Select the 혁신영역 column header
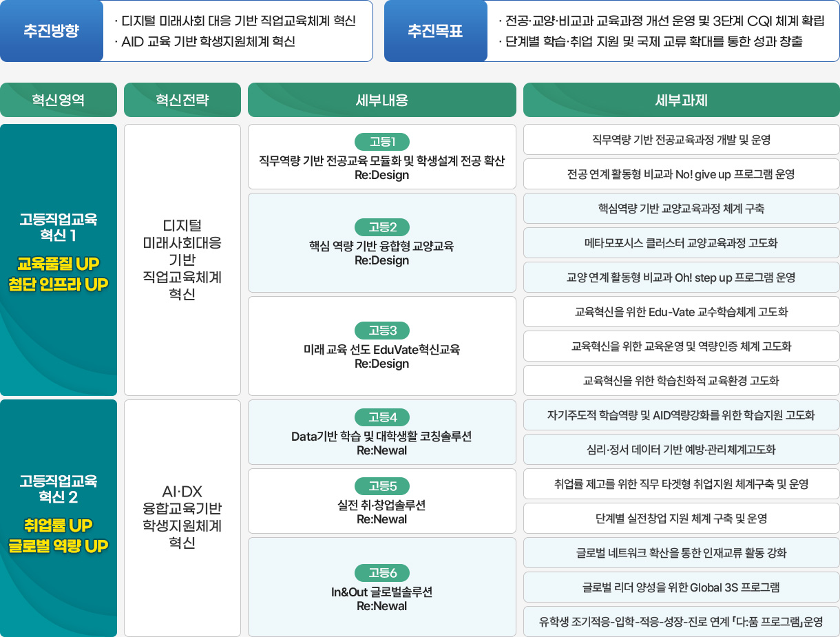This screenshot has height=637, width=840. coord(59,100)
